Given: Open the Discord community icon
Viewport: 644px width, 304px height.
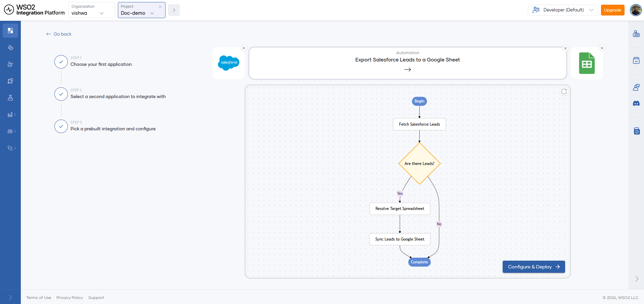Looking at the screenshot, I should point(636,103).
